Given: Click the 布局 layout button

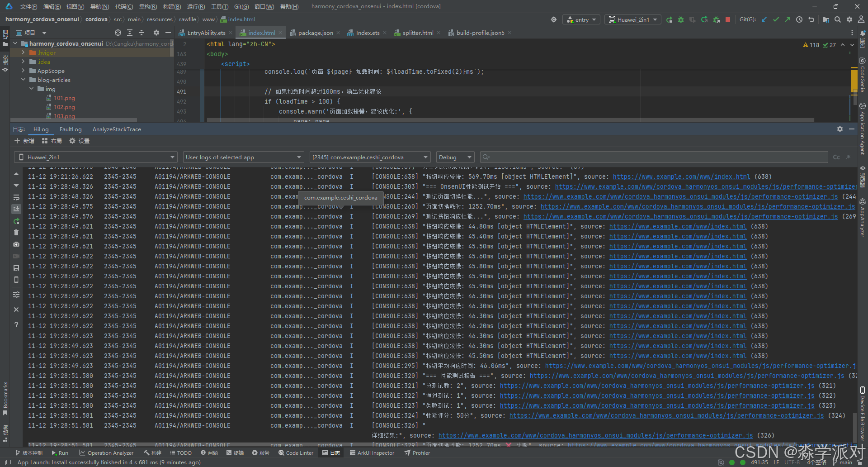Looking at the screenshot, I should 52,141.
